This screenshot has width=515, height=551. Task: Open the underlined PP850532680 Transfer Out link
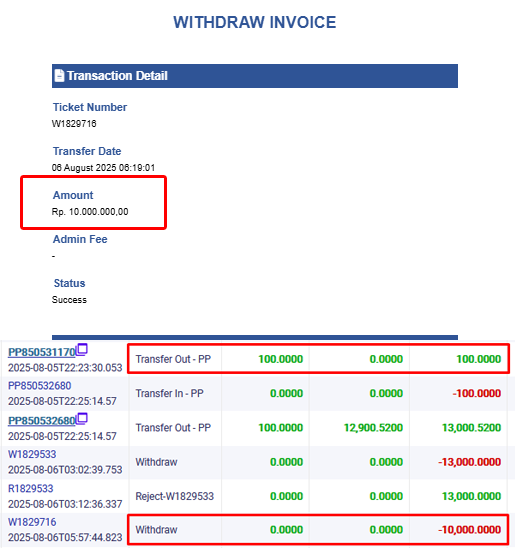pyautogui.click(x=41, y=421)
